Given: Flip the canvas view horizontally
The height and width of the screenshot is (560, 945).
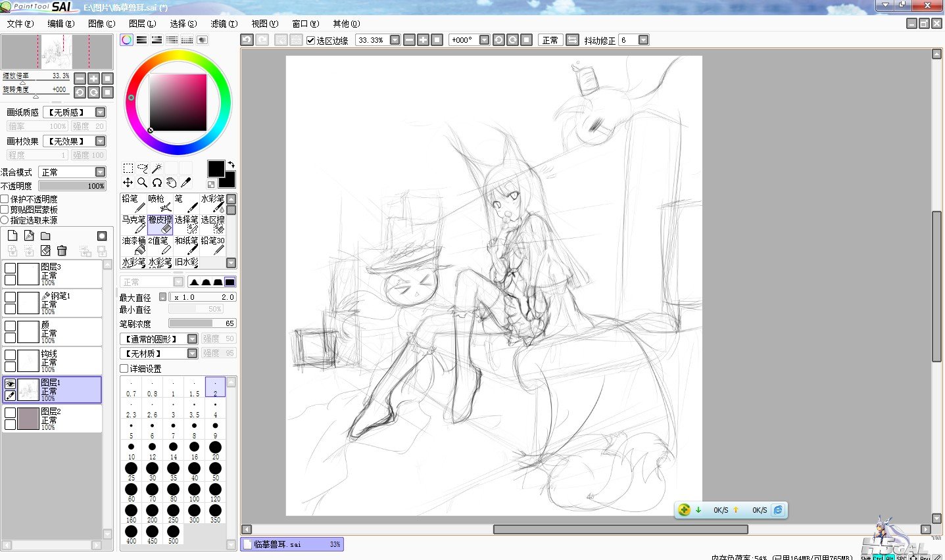Looking at the screenshot, I should (x=572, y=40).
